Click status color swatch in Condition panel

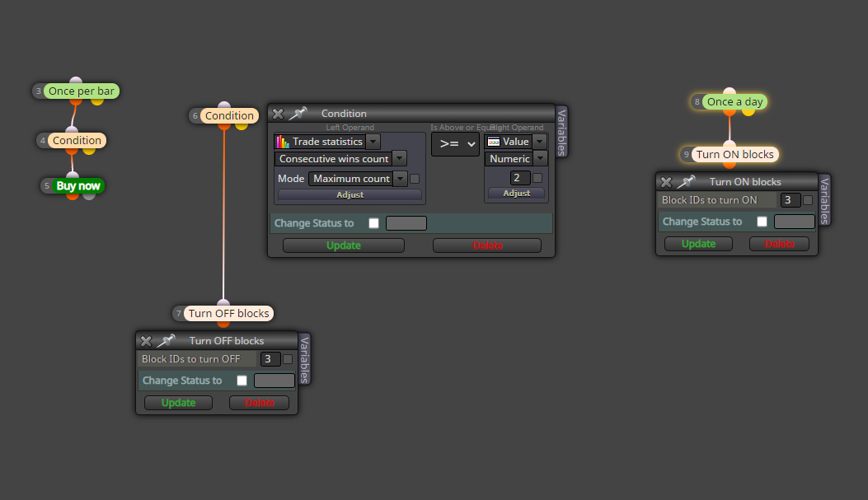406,223
